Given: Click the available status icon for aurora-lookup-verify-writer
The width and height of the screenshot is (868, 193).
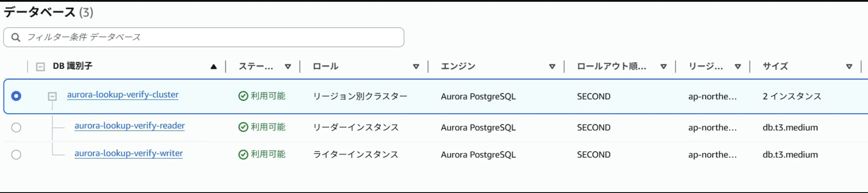Looking at the screenshot, I should pyautogui.click(x=243, y=154).
